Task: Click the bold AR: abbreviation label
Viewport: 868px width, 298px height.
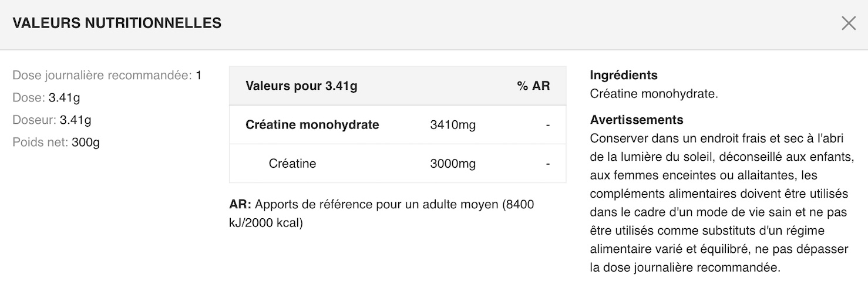Action: [240, 205]
